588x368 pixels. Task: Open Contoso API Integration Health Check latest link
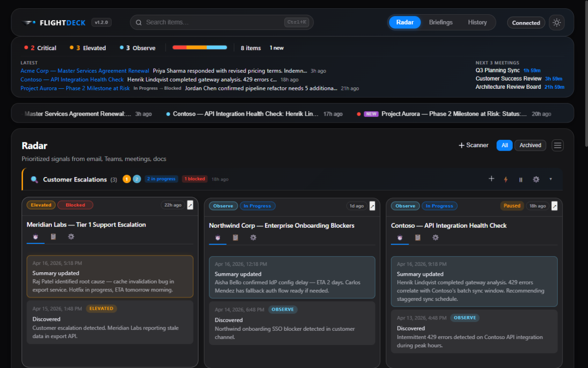click(72, 79)
